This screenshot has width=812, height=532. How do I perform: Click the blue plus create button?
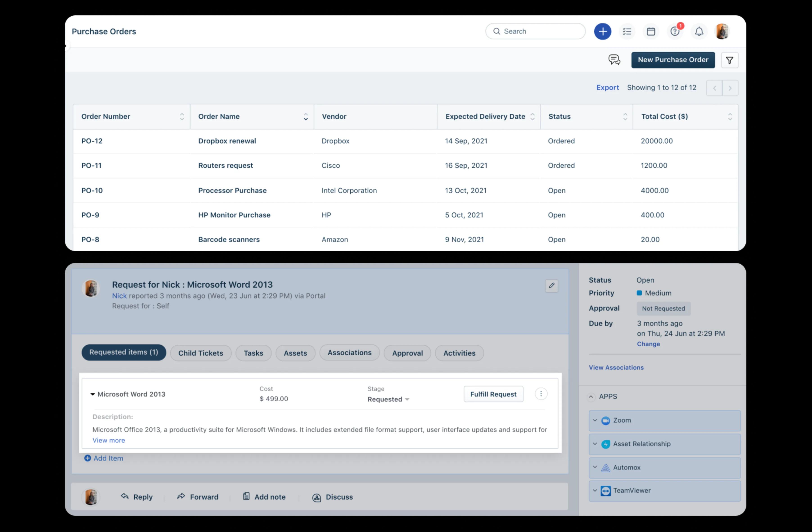[602, 32]
